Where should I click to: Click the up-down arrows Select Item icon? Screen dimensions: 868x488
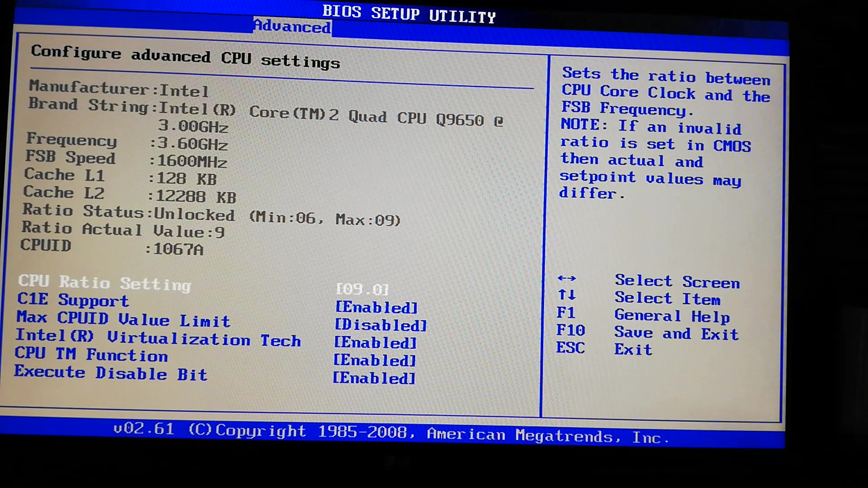point(566,295)
